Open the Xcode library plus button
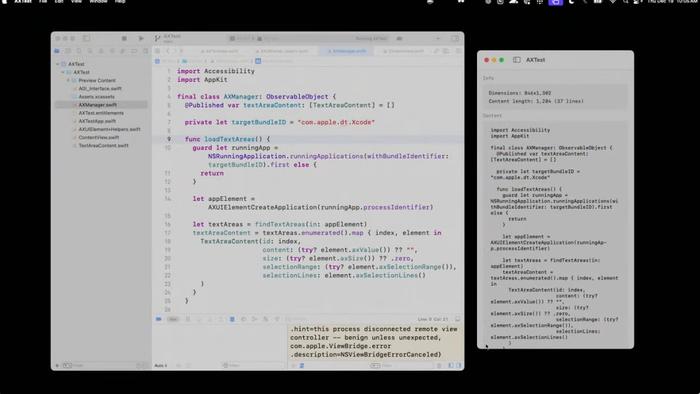The image size is (700, 394). click(438, 39)
